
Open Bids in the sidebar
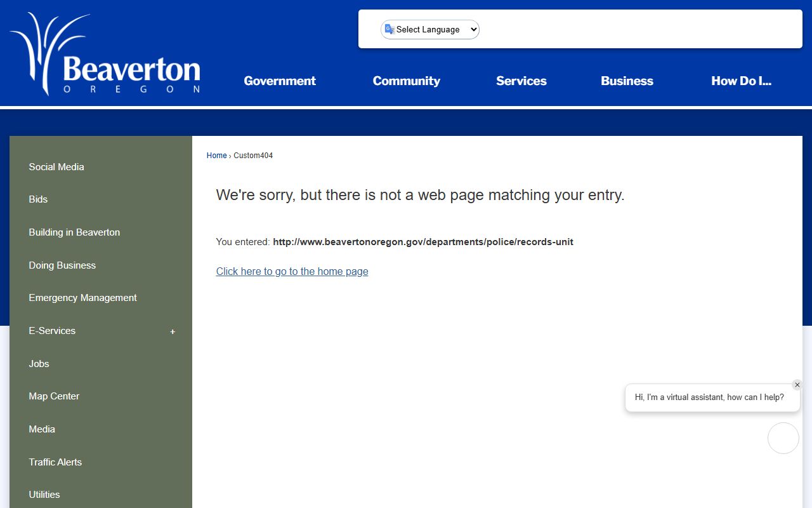tap(38, 199)
